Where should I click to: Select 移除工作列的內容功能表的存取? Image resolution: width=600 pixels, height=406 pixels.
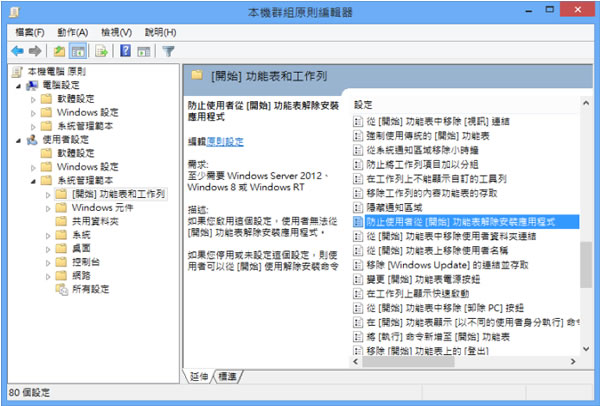click(x=432, y=193)
